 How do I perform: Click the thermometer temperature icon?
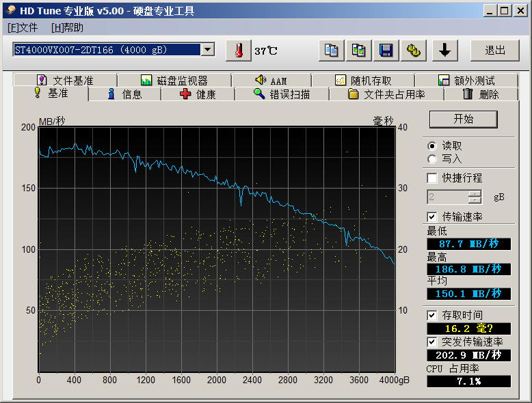(239, 51)
